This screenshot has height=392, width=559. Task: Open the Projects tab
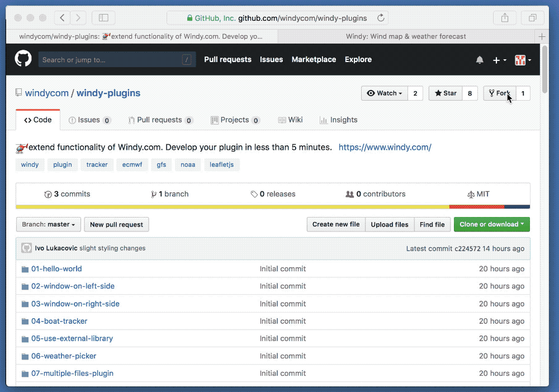235,120
